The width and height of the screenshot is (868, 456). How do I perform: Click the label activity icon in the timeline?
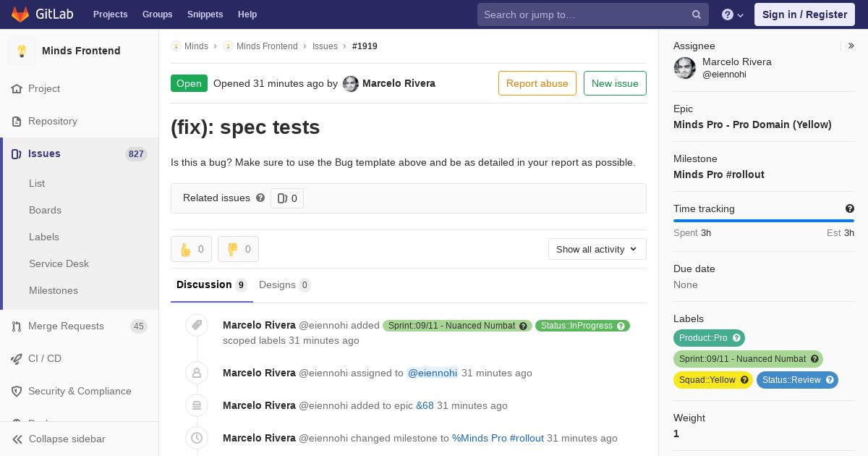[197, 325]
